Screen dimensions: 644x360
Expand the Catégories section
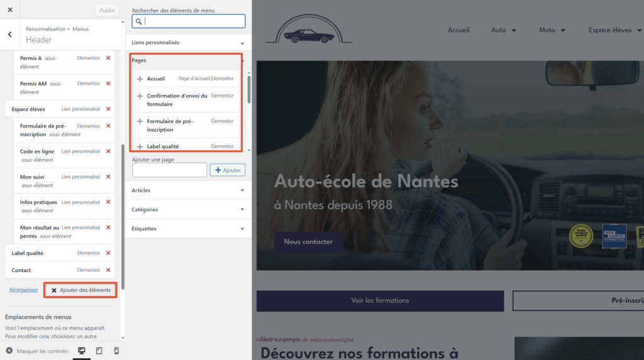tap(188, 210)
